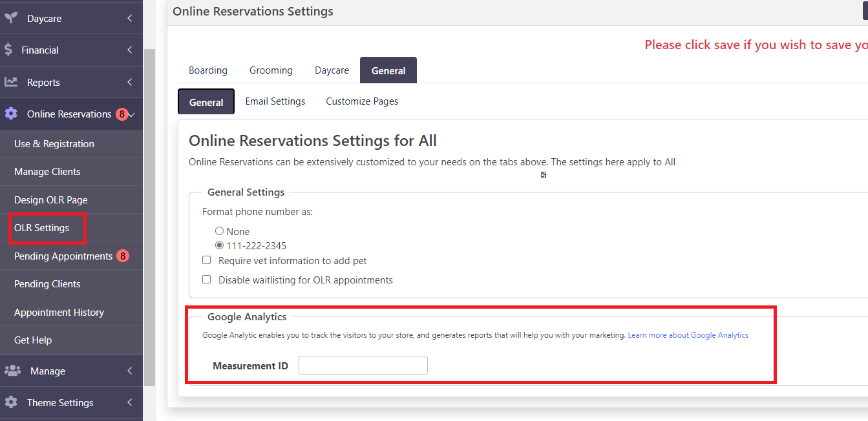Click the Reports chart icon
Viewport: 868px width, 421px height.
click(10, 82)
